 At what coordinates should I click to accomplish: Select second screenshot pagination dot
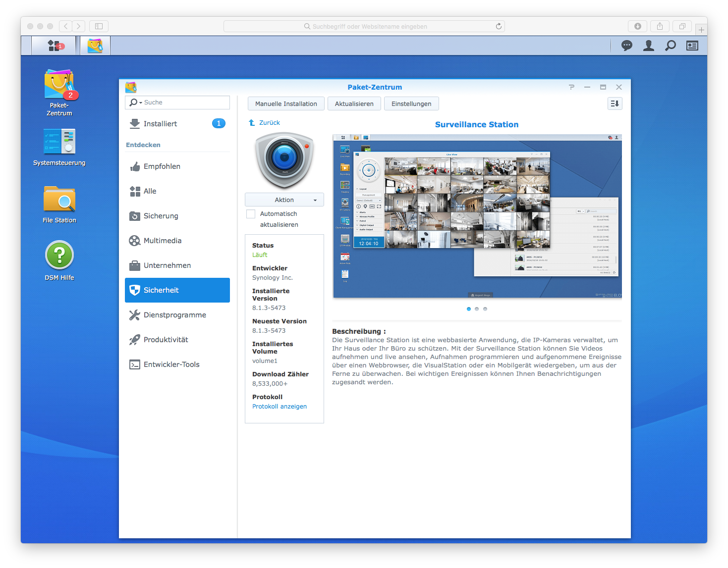pos(477,309)
